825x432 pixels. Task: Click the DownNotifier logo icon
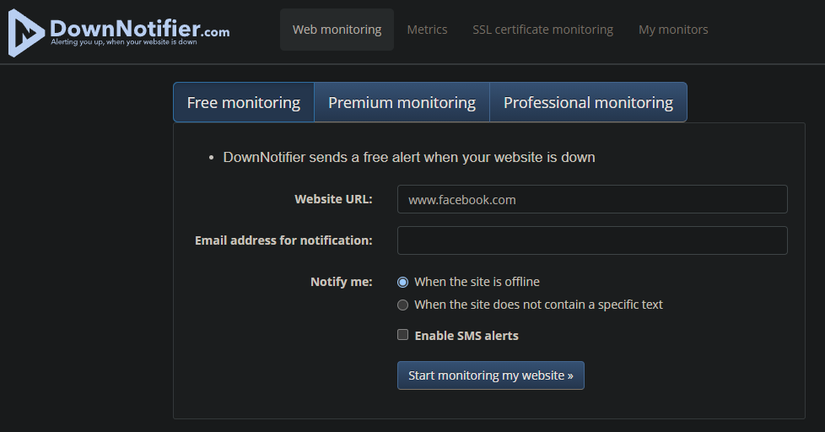click(26, 33)
